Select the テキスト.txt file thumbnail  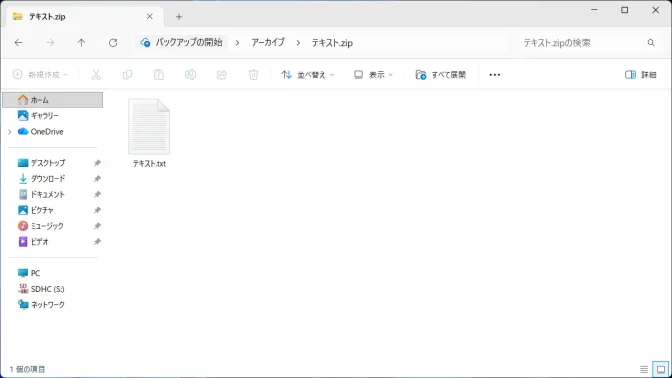149,126
